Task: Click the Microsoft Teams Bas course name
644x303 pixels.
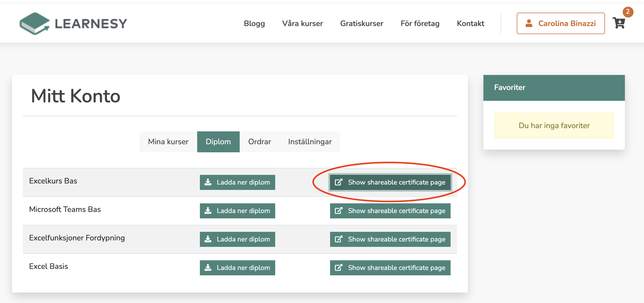Action: click(65, 210)
